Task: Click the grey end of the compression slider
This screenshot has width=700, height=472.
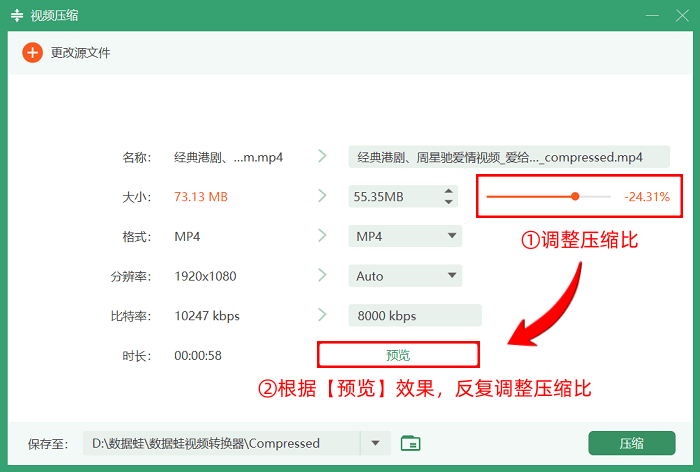Action: 596,196
